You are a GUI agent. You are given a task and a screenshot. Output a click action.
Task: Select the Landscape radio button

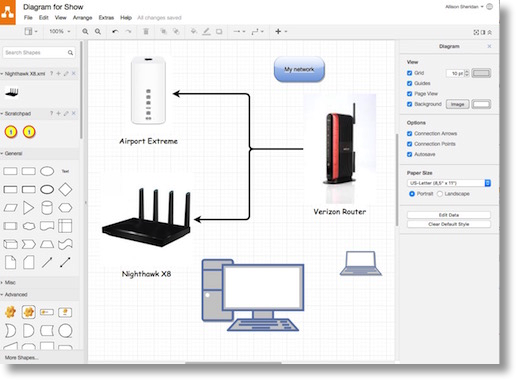(x=440, y=194)
